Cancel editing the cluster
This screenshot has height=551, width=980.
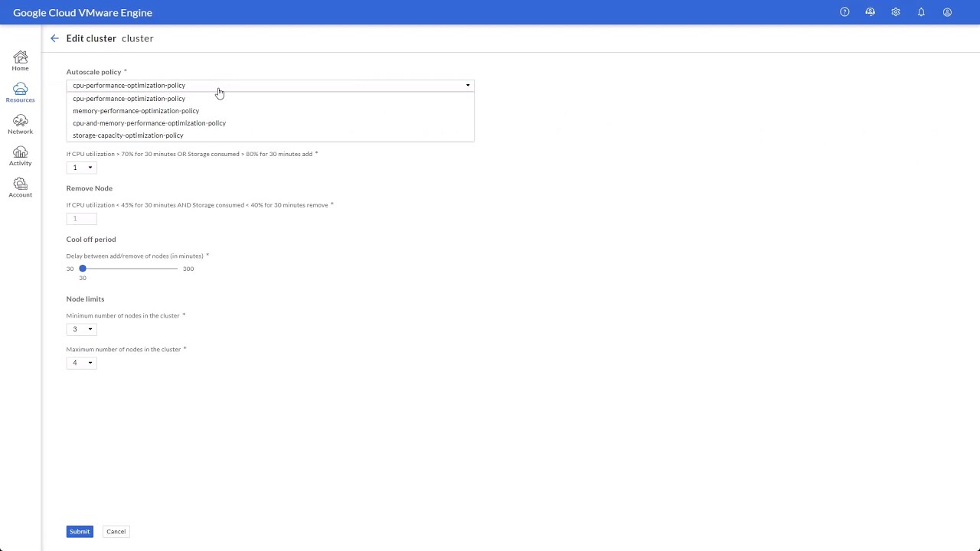116,531
